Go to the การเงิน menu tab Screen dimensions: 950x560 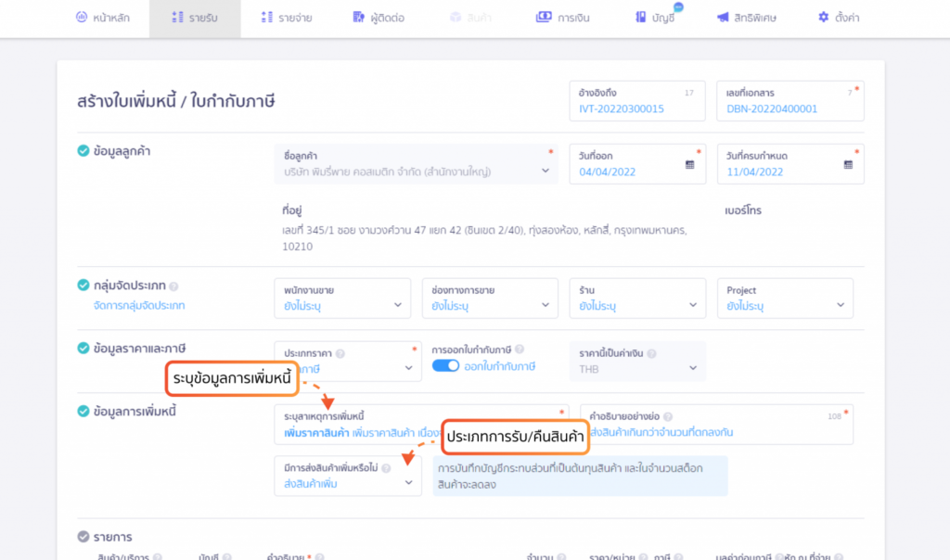click(x=563, y=19)
